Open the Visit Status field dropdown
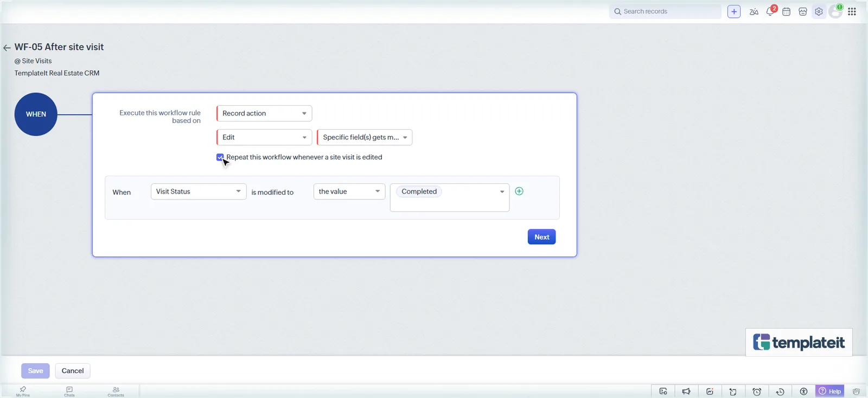 point(199,191)
